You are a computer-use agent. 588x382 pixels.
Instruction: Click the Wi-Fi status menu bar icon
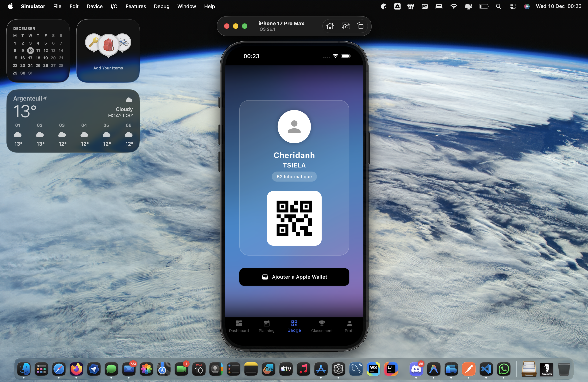coord(454,6)
